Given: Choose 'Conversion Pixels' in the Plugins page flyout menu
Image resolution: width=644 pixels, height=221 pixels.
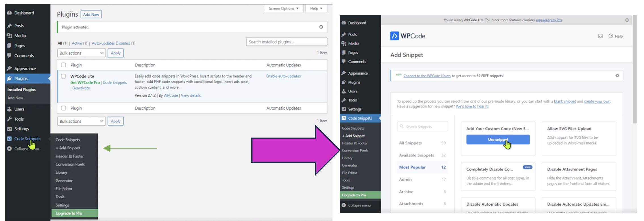Looking at the screenshot, I should tap(70, 164).
